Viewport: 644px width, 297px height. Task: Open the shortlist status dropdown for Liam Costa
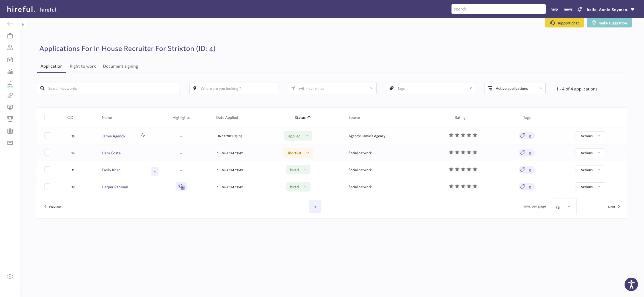click(298, 153)
